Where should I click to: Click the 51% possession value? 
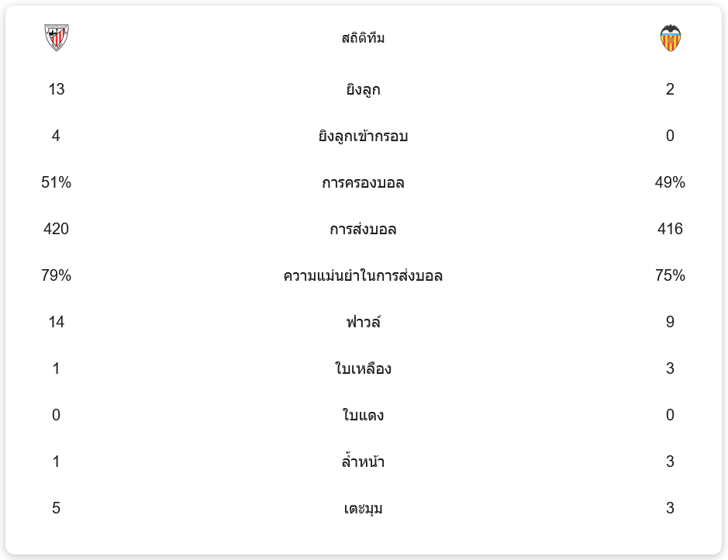57,182
